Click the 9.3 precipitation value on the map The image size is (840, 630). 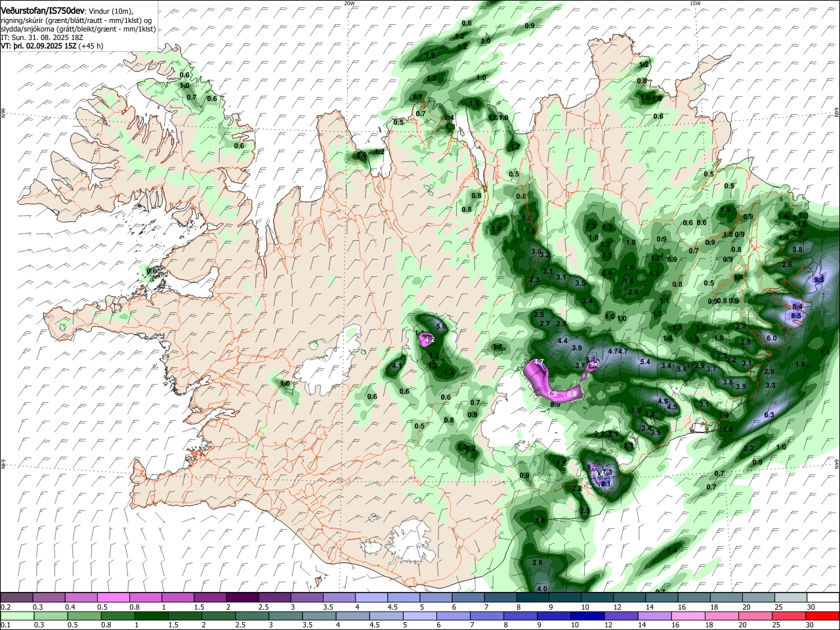(819, 280)
